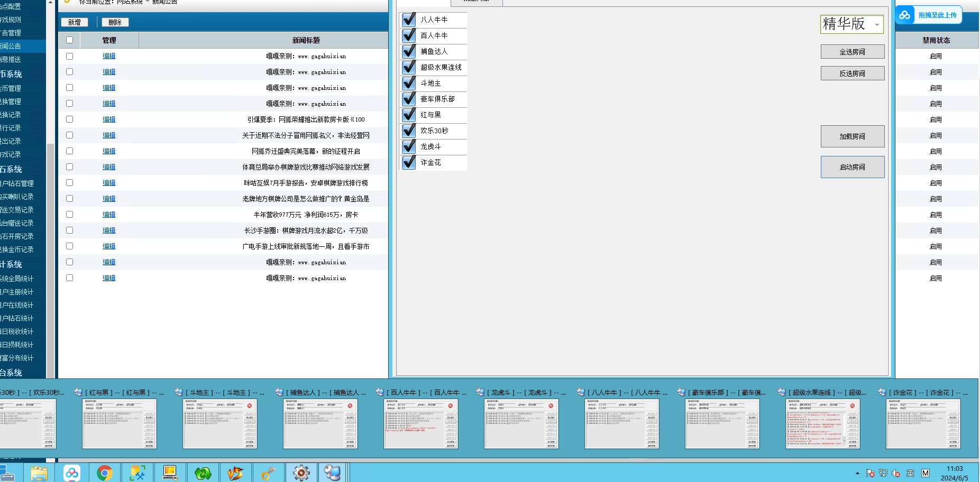Click the 启动房间 button
Image resolution: width=980 pixels, height=482 pixels.
click(x=852, y=167)
